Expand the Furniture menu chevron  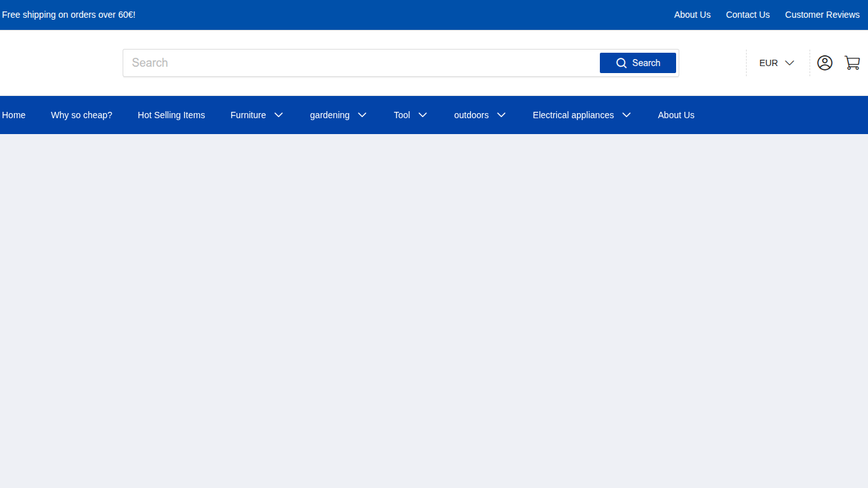[x=278, y=115]
